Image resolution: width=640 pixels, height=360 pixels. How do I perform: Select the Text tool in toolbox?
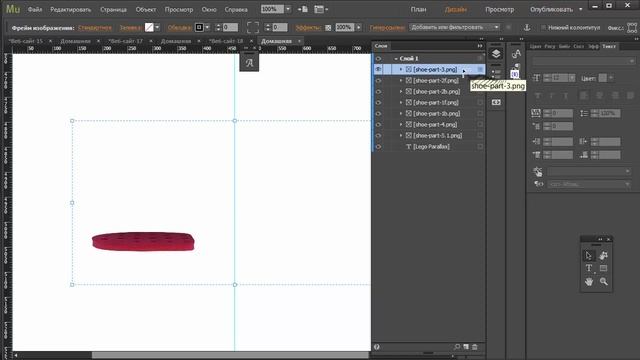(x=589, y=268)
